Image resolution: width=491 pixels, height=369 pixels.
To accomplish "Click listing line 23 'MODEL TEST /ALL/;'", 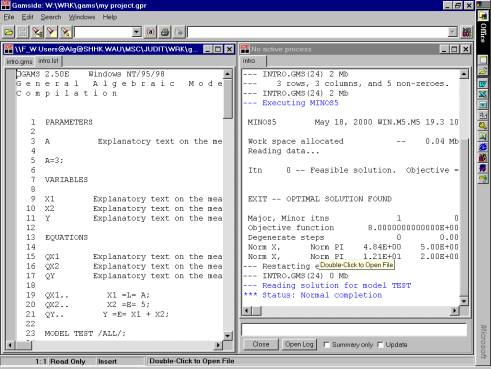I will point(85,333).
